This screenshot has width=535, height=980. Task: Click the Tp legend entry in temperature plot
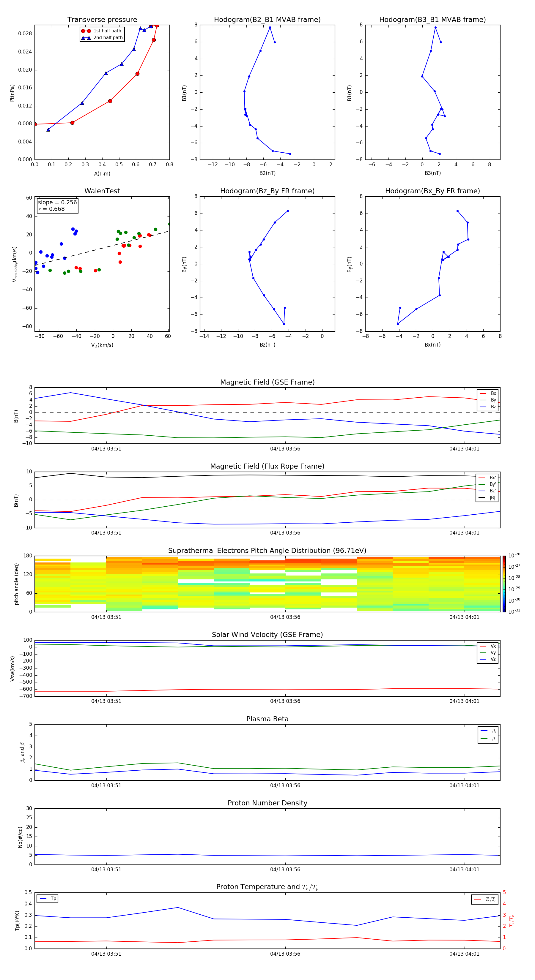48,899
